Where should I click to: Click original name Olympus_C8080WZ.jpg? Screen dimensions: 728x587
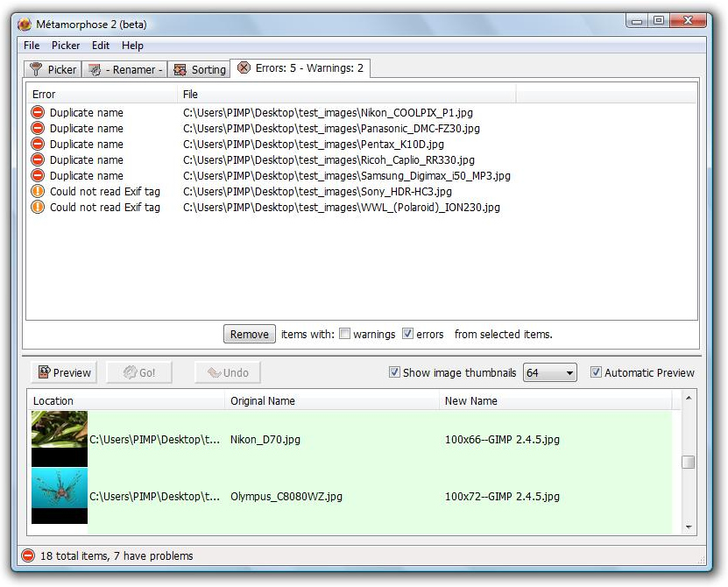[286, 497]
